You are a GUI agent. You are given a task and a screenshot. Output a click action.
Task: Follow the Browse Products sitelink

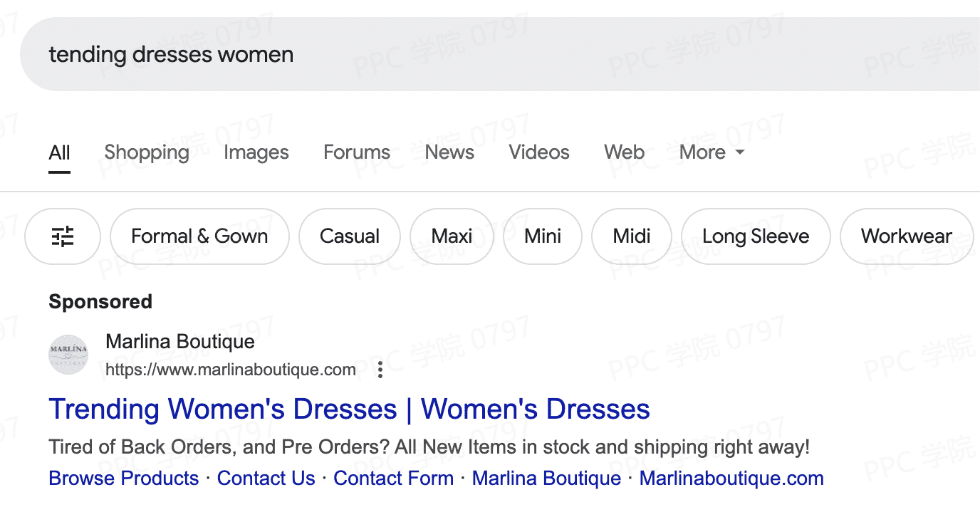(x=124, y=479)
